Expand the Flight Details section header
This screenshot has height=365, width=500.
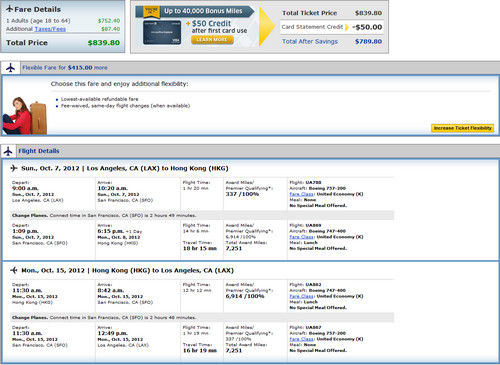click(x=39, y=151)
